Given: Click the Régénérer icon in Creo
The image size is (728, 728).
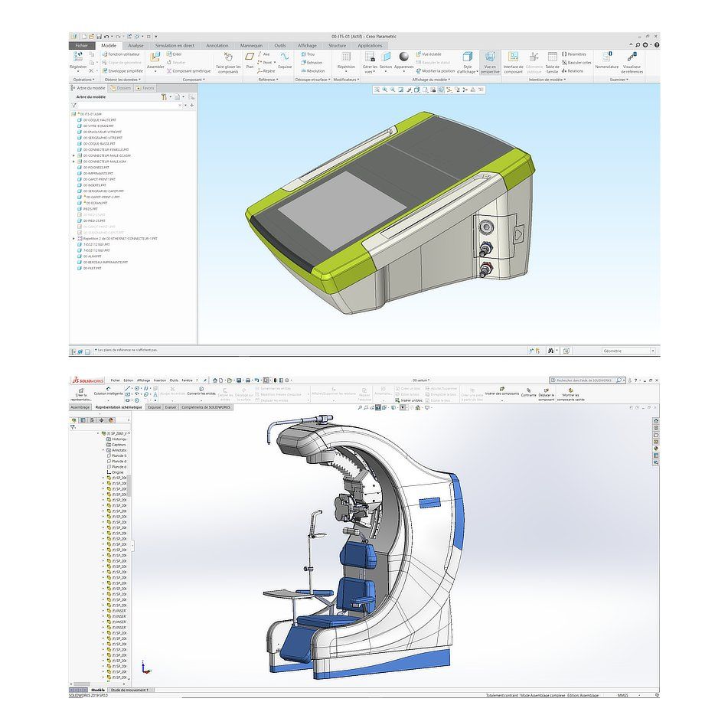Looking at the screenshot, I should pyautogui.click(x=78, y=57).
